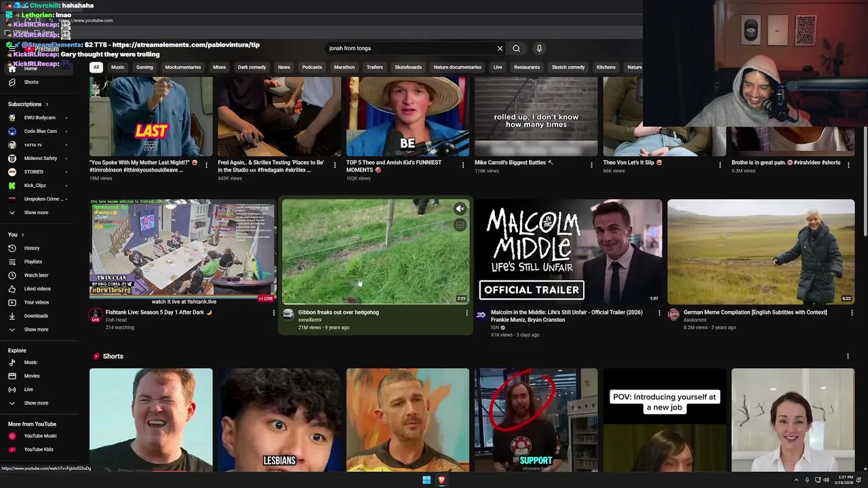Open volume control in system tray
This screenshot has height=488, width=868.
point(826,480)
